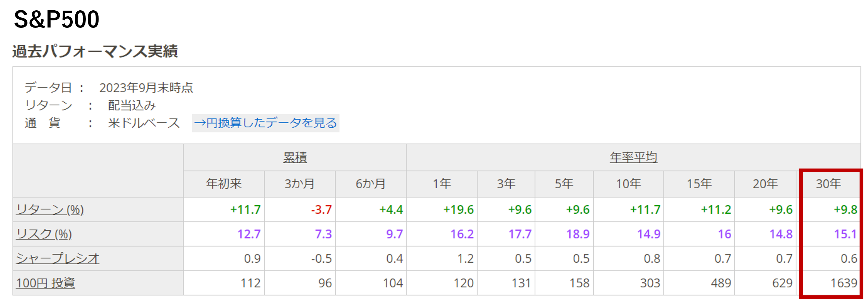Click the 累積 column group header
The width and height of the screenshot is (868, 303).
295,157
